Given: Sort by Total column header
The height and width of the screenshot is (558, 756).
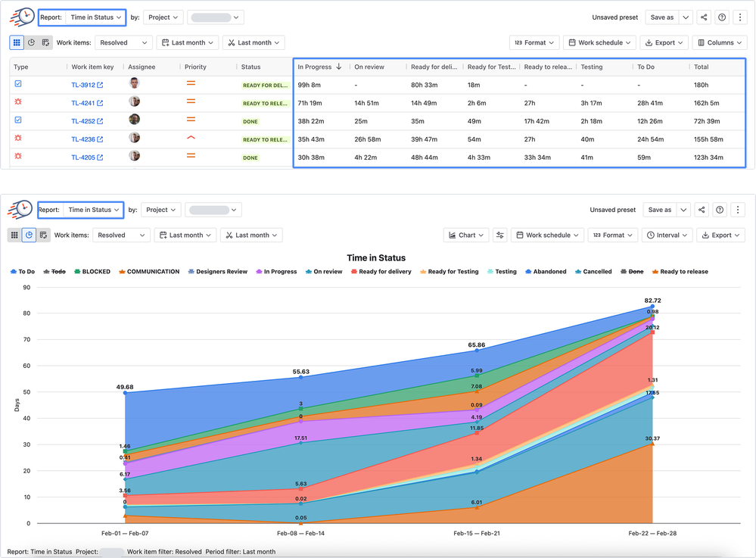Looking at the screenshot, I should pos(701,67).
